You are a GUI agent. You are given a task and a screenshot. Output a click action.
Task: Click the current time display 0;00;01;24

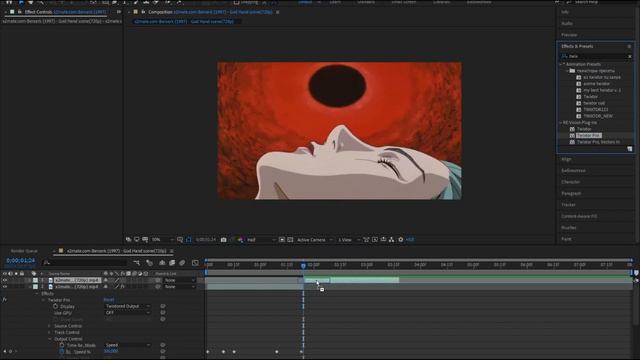click(20, 260)
